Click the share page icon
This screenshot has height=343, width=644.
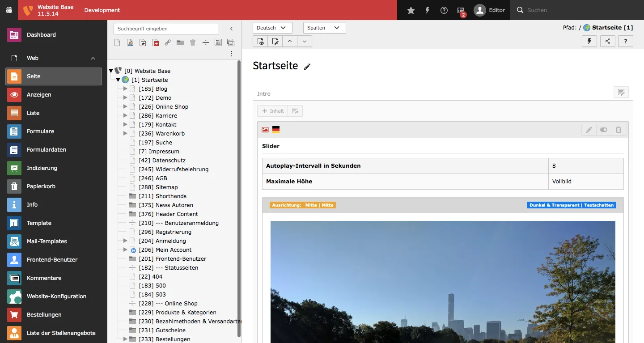click(607, 42)
